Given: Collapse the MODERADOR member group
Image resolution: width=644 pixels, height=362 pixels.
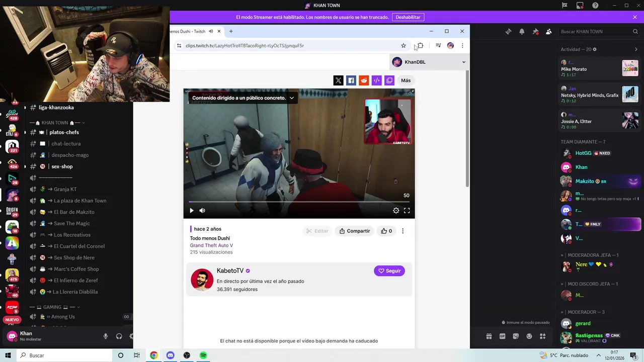Looking at the screenshot, I should click(583, 312).
